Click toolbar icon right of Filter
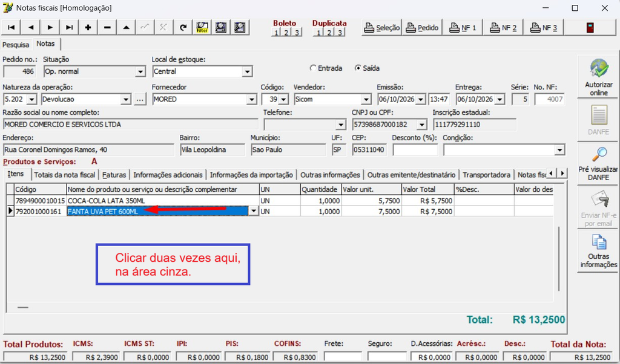The width and height of the screenshot is (620, 364). (221, 27)
